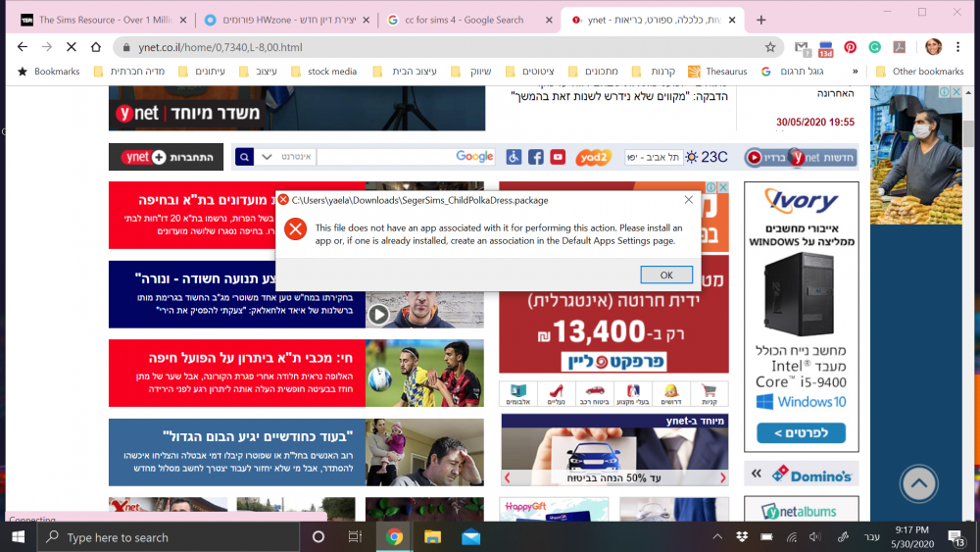This screenshot has width=980, height=552.
Task: Open the מכבי ת"א article headline
Action: coord(251,358)
